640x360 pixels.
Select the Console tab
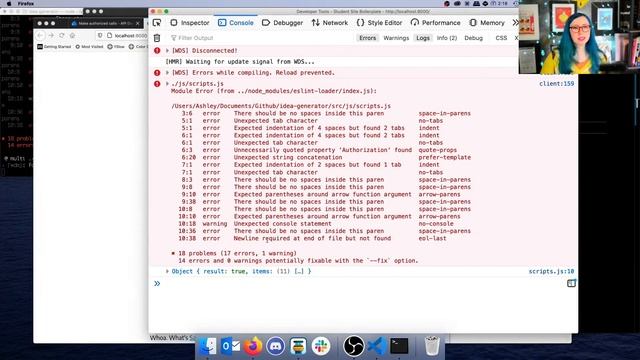[236, 23]
